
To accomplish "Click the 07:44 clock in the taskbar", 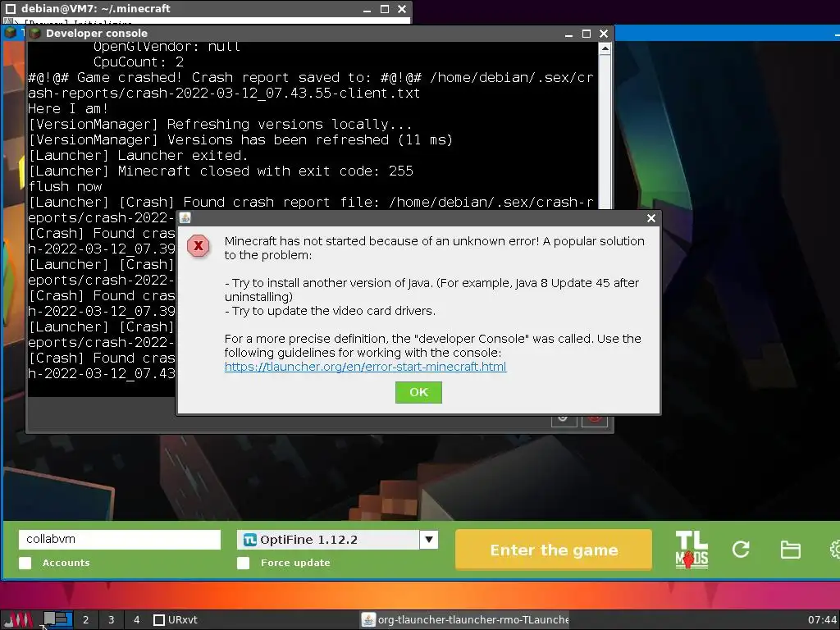I will coord(822,620).
